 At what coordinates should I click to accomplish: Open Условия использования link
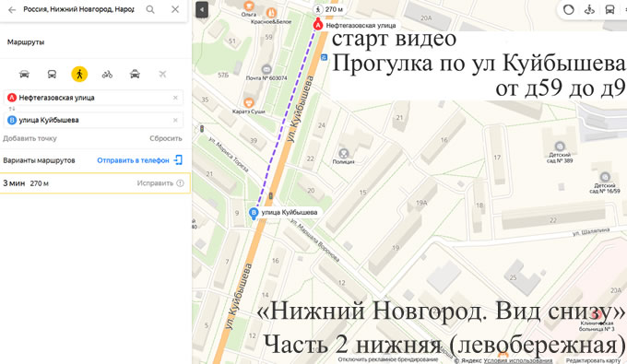pyautogui.click(x=518, y=360)
